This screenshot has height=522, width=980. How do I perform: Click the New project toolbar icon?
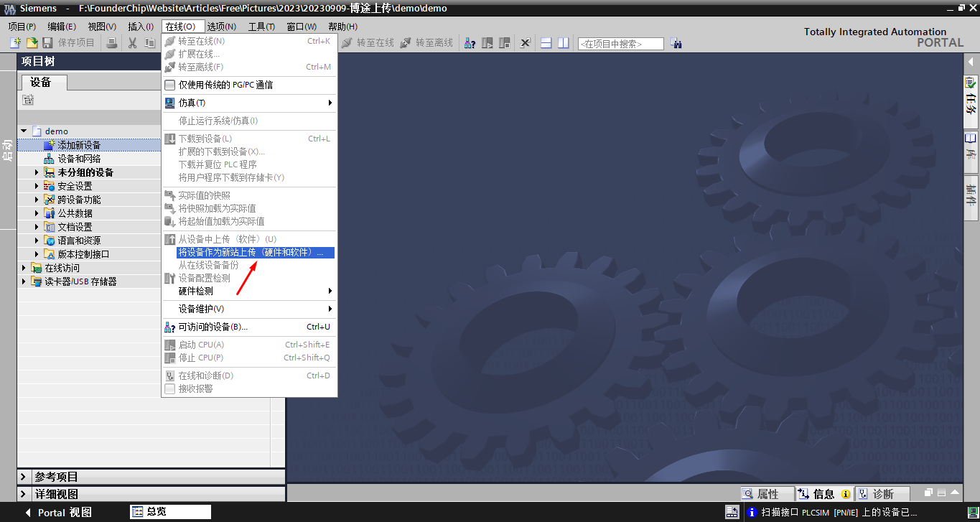15,43
